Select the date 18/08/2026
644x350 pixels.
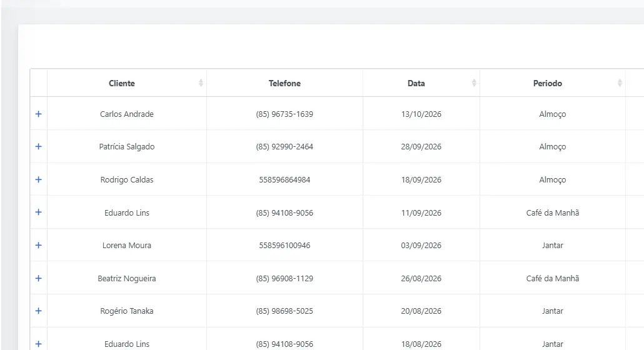pyautogui.click(x=421, y=344)
